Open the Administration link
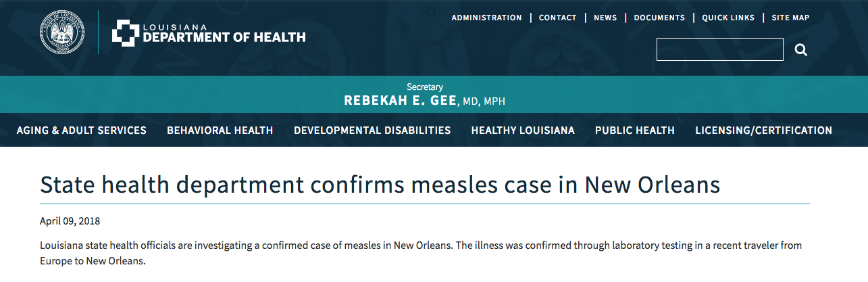 pyautogui.click(x=486, y=18)
